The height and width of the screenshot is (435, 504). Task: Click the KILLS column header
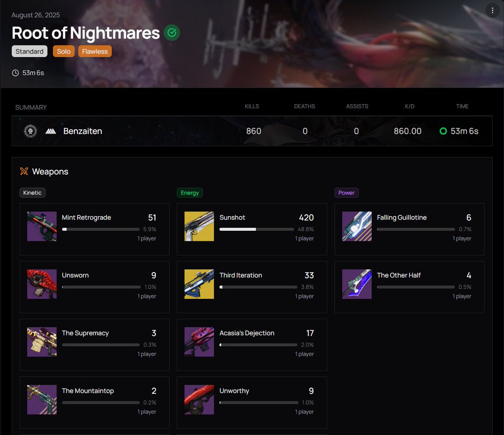[252, 106]
